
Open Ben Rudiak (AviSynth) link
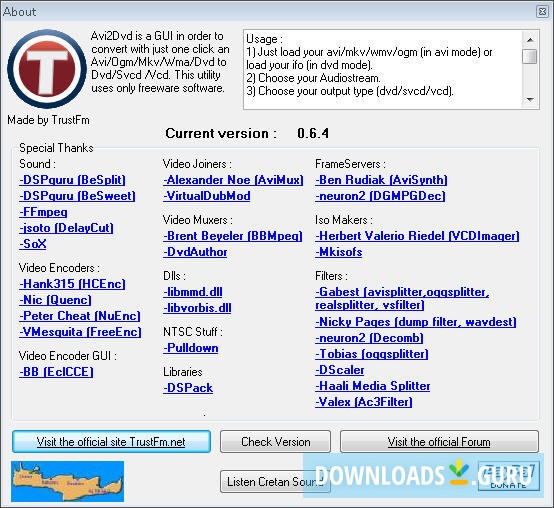[x=381, y=180]
